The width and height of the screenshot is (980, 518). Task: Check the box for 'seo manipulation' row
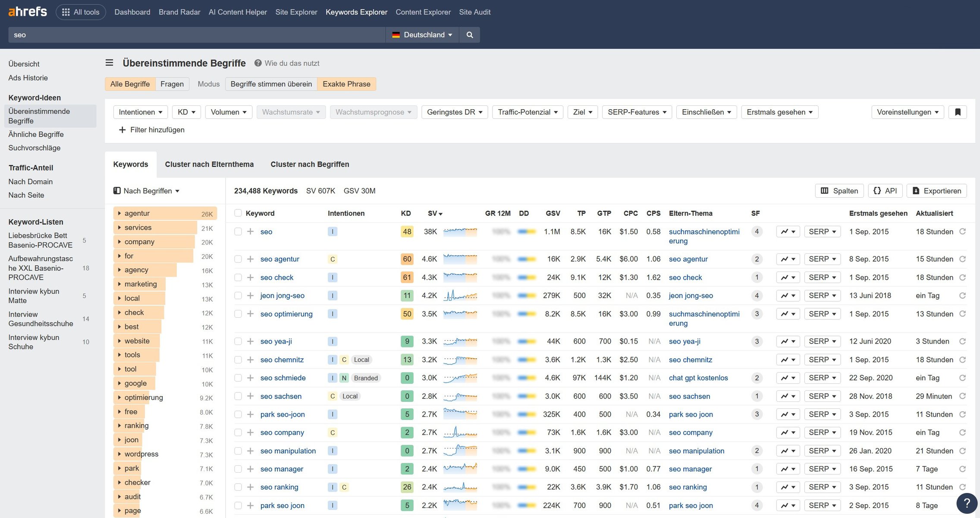238,451
